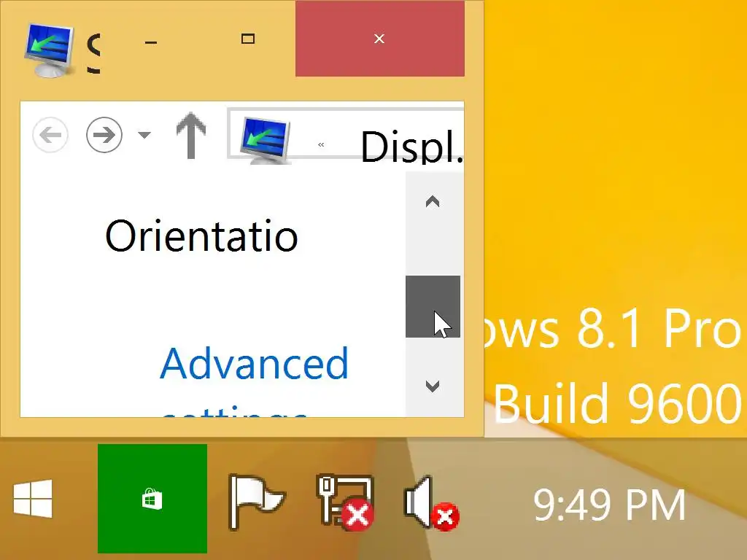Expand the address bar double-chevron

click(321, 145)
